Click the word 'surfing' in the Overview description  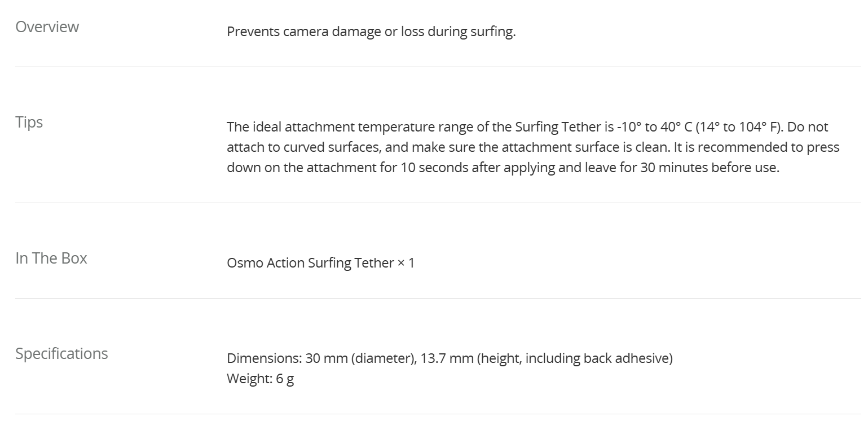point(492,32)
